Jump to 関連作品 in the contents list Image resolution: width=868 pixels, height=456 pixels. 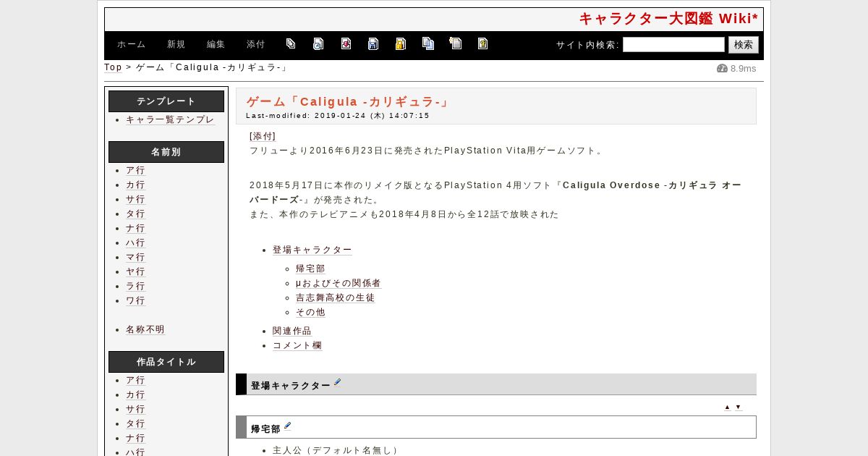point(292,331)
